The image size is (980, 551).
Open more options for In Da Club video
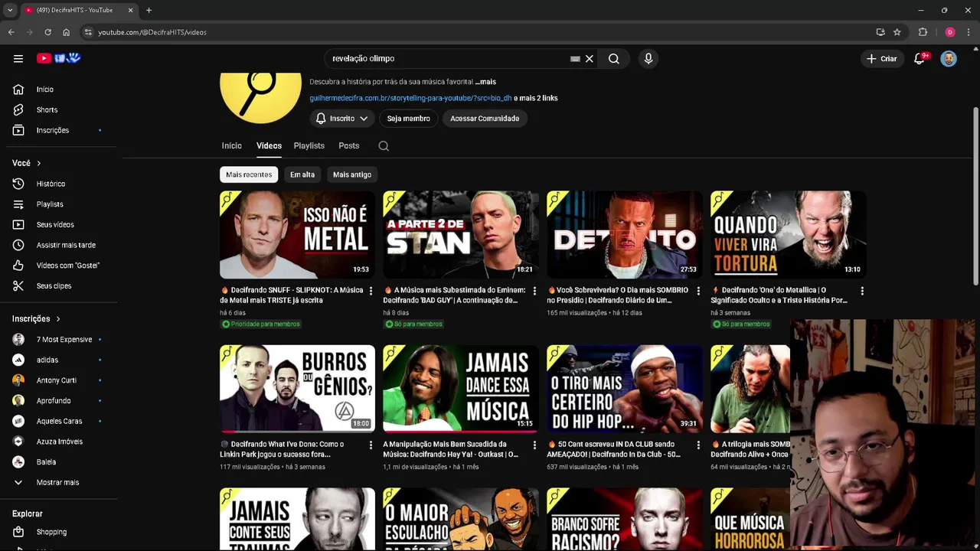[x=698, y=445]
